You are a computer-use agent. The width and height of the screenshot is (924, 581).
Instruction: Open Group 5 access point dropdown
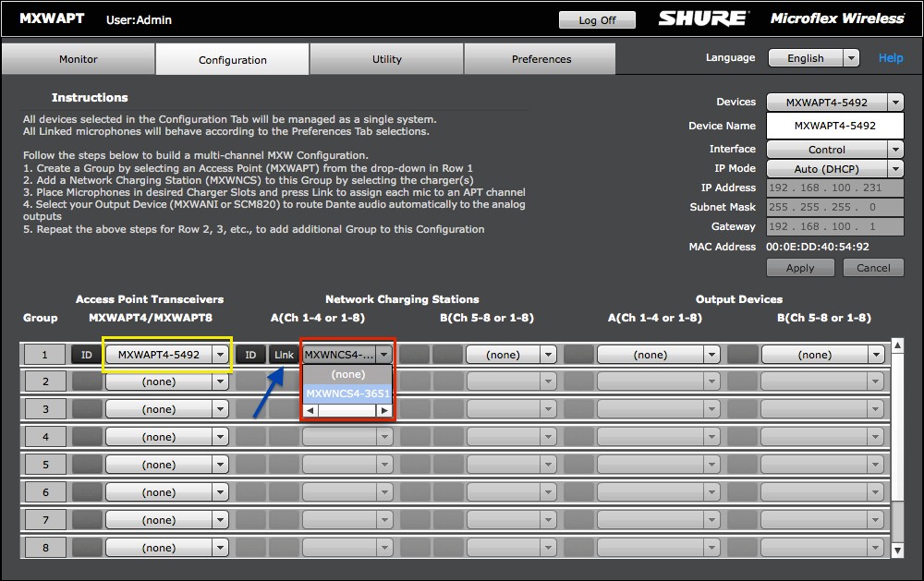pos(166,465)
